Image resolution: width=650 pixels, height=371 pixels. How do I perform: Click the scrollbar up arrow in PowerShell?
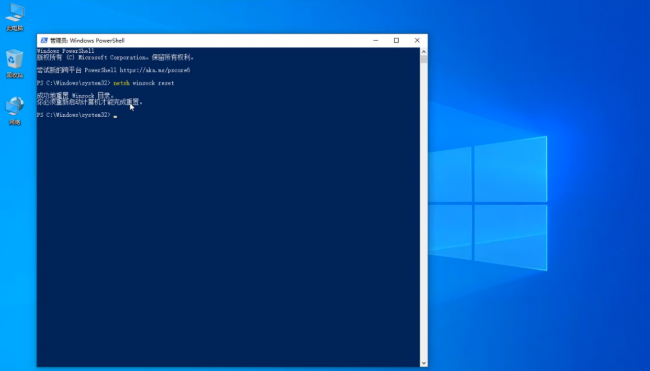point(424,51)
